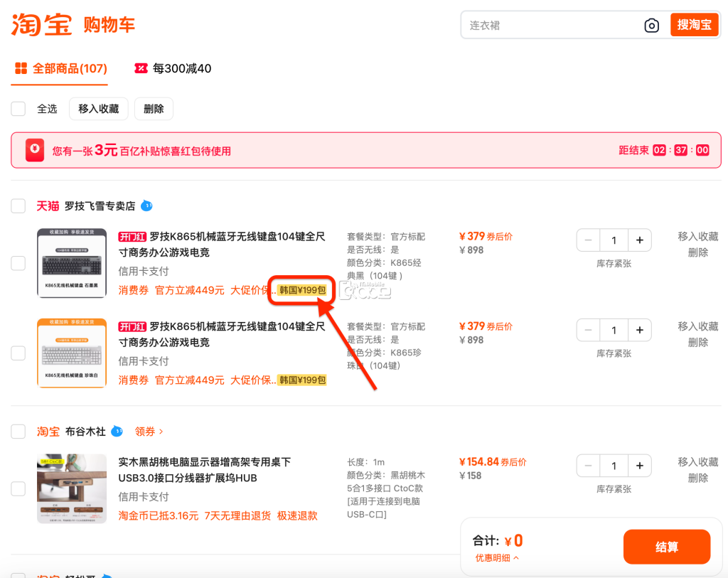
Task: Move white K865 keyboard to favorites
Action: [698, 327]
